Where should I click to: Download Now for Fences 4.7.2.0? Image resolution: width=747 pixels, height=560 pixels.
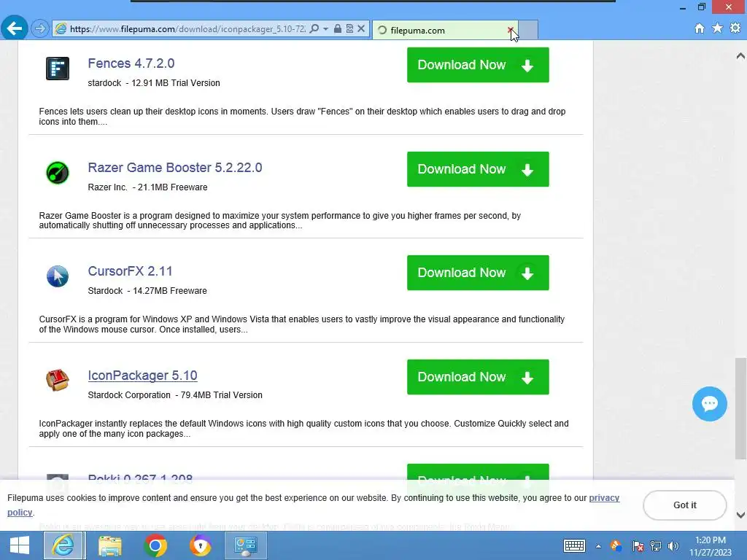(x=478, y=65)
